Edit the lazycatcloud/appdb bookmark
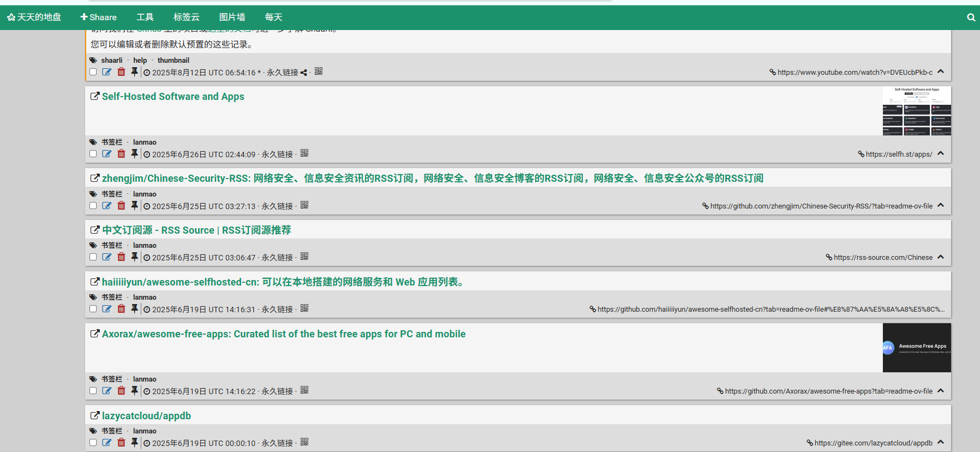 click(107, 443)
